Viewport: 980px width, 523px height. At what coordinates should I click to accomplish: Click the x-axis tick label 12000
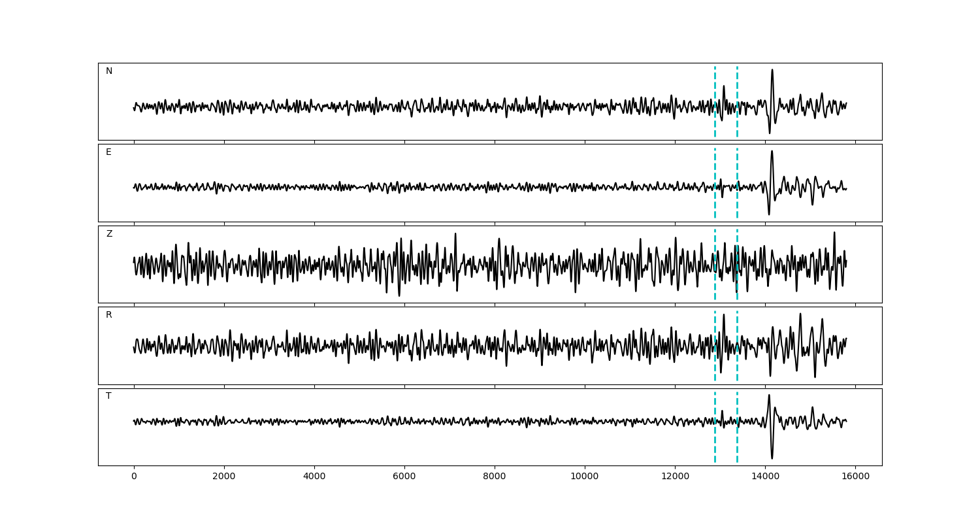(675, 477)
